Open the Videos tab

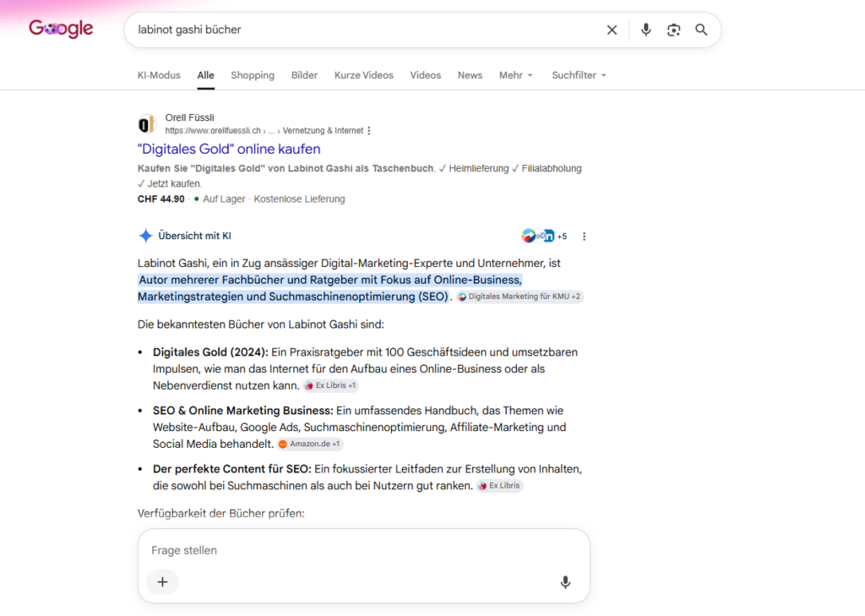426,75
